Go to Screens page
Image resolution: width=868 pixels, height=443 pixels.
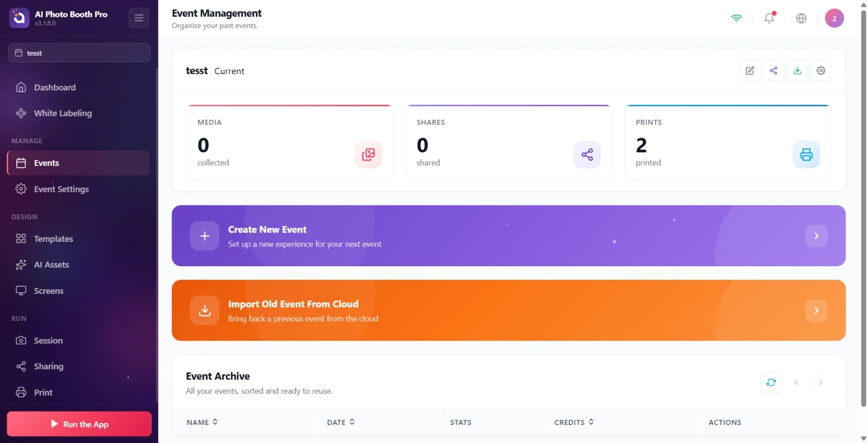click(x=78, y=291)
